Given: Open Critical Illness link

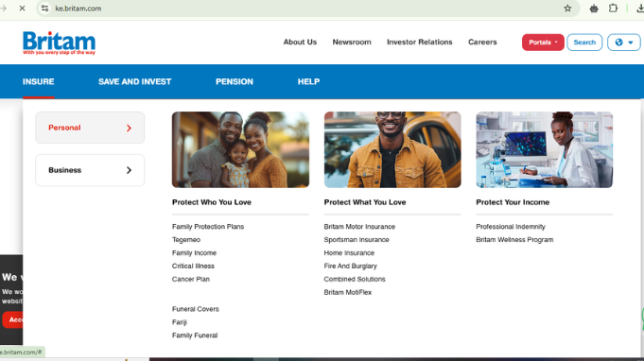Looking at the screenshot, I should coord(193,266).
